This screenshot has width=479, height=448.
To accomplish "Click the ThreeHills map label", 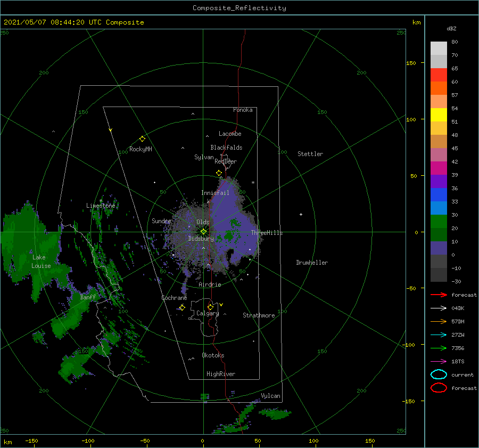I will coord(267,233).
